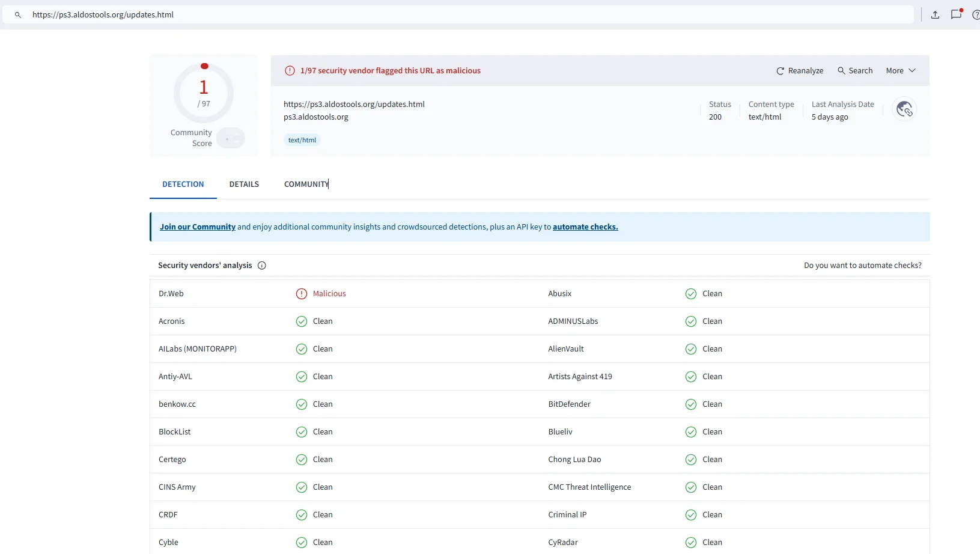Click Do you want to automate checks?
The height and width of the screenshot is (554, 980).
point(862,266)
